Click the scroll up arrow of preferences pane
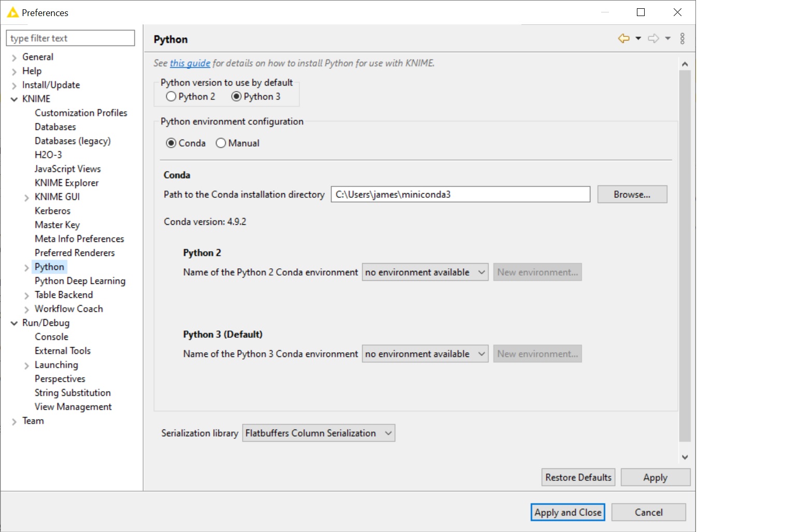 click(685, 64)
